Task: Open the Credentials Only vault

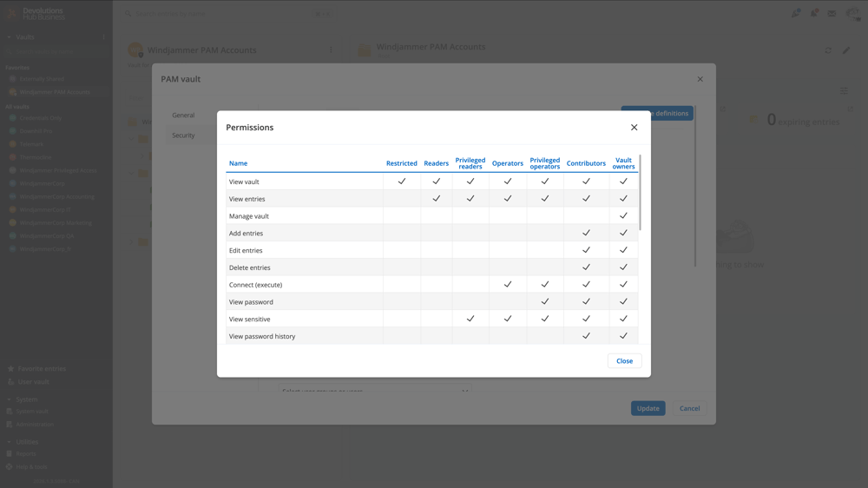Action: pos(41,118)
